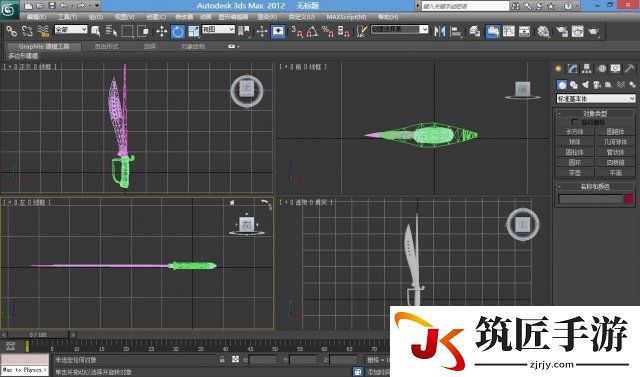The image size is (640, 377).
Task: Choose the Rectangular Selection Region tool
Action: click(x=127, y=31)
